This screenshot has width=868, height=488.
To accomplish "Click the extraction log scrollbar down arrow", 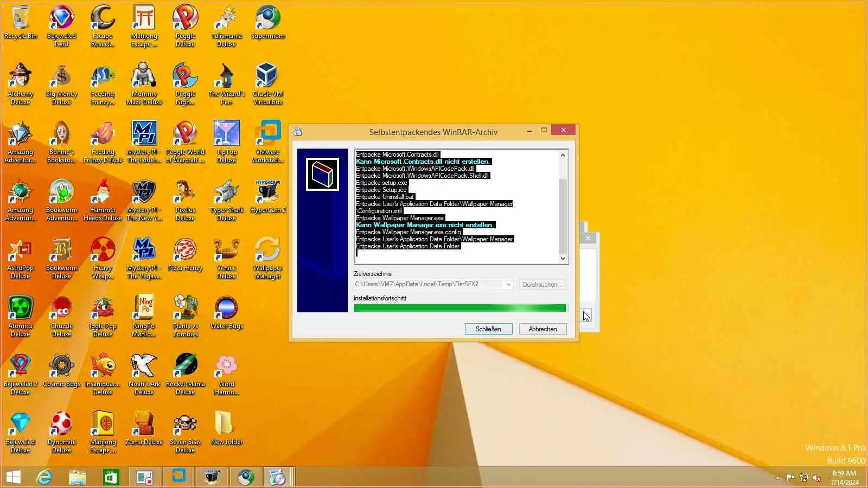I will tap(563, 259).
